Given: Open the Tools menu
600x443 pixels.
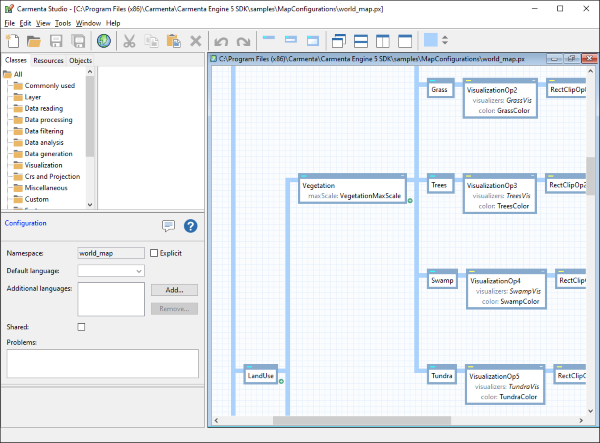Looking at the screenshot, I should [63, 22].
